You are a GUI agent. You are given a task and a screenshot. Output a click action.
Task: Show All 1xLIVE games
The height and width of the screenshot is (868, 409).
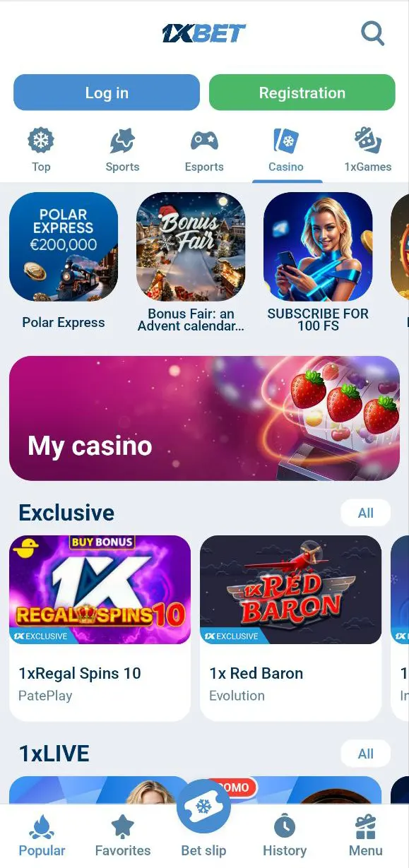[x=366, y=754]
